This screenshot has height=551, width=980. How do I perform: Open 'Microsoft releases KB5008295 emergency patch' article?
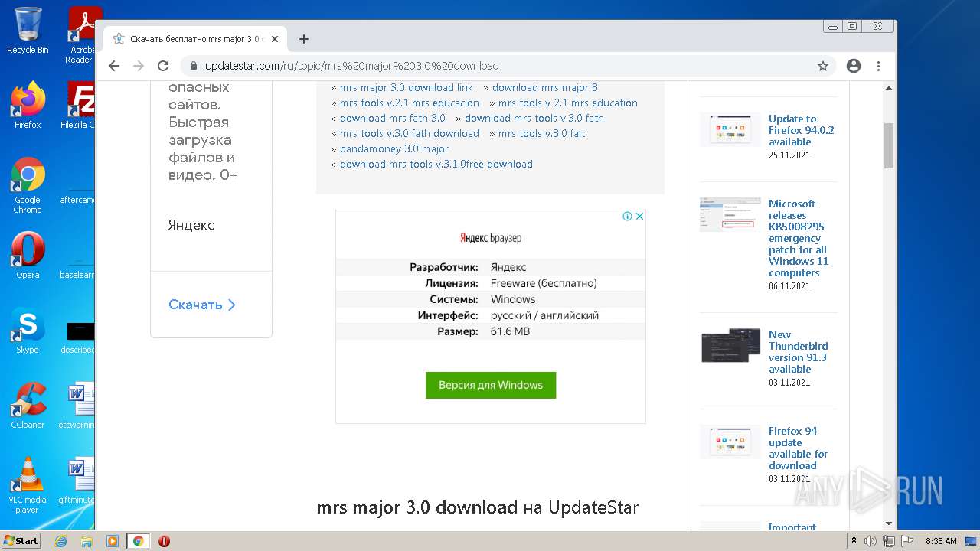click(799, 238)
